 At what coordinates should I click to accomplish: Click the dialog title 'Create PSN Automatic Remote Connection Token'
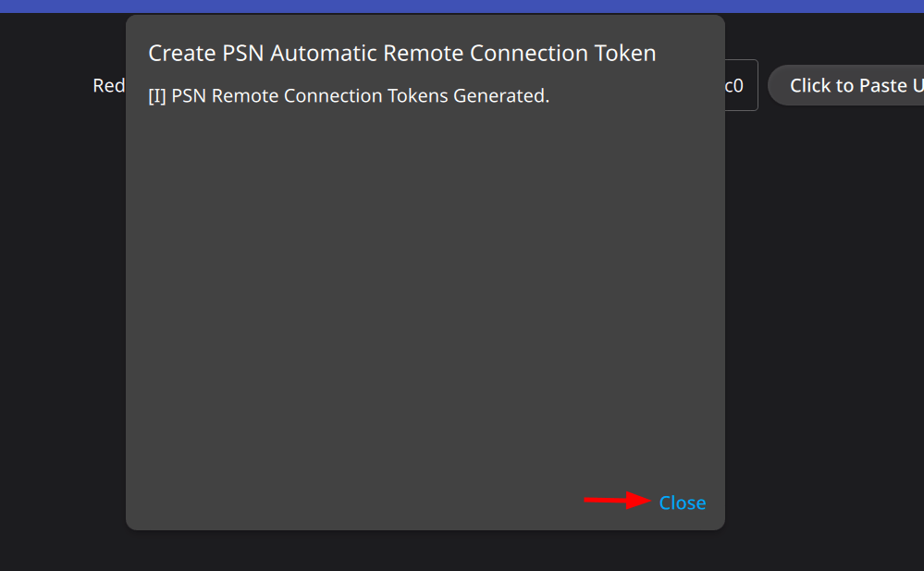[x=402, y=53]
